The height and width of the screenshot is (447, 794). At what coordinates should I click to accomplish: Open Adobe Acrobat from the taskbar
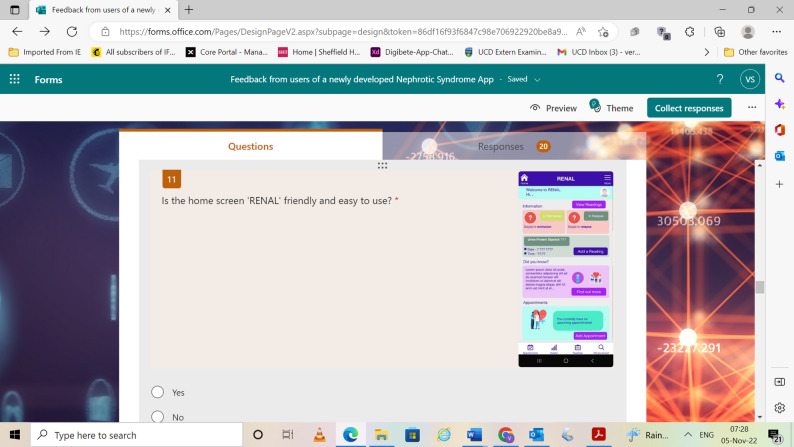599,434
